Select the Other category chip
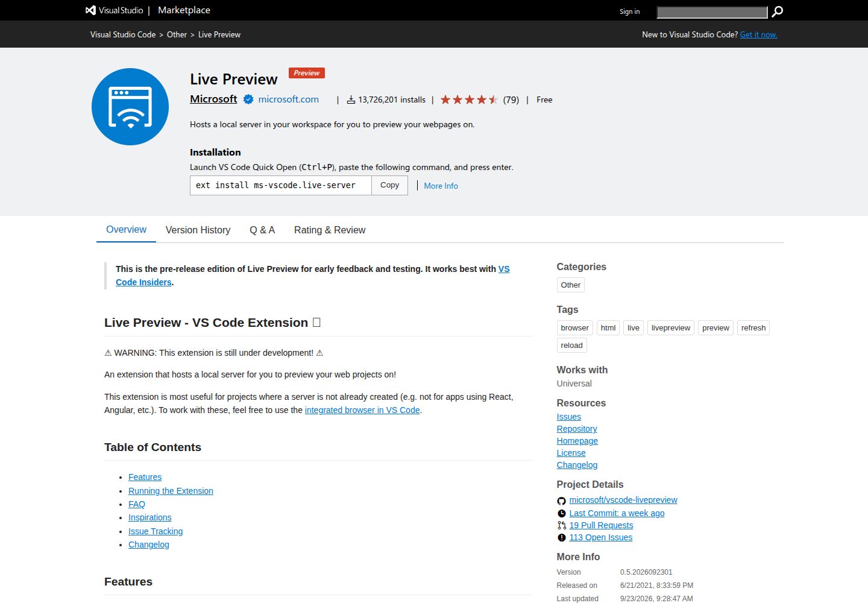Screen dimensions: 868x603 tap(571, 285)
